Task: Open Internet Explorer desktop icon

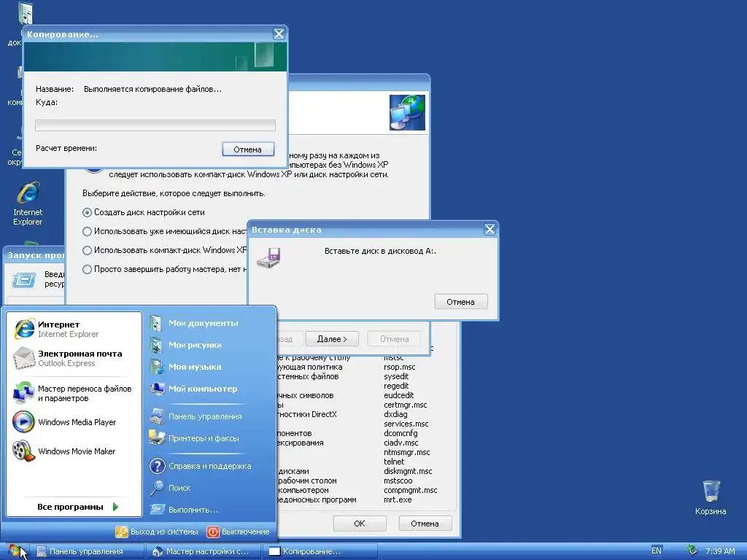Action: (x=28, y=203)
